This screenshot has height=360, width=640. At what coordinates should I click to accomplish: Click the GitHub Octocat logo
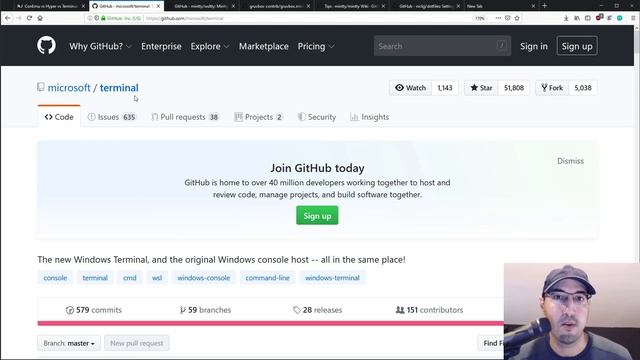pyautogui.click(x=47, y=45)
